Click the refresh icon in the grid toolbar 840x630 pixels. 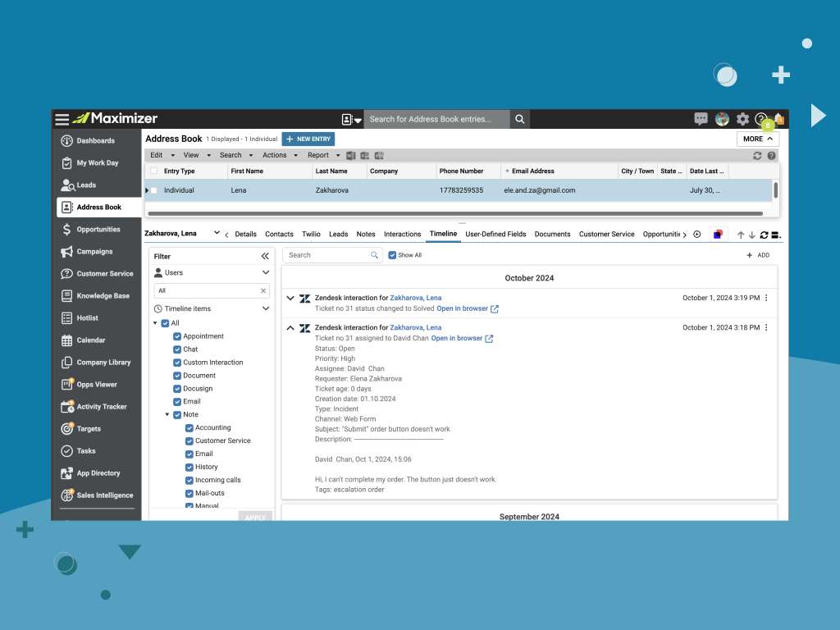tap(757, 155)
